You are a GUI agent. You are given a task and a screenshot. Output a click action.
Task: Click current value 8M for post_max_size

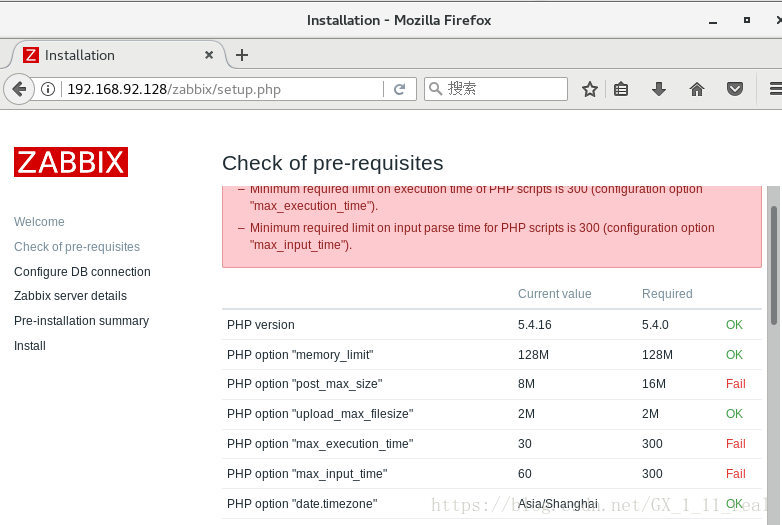point(526,384)
